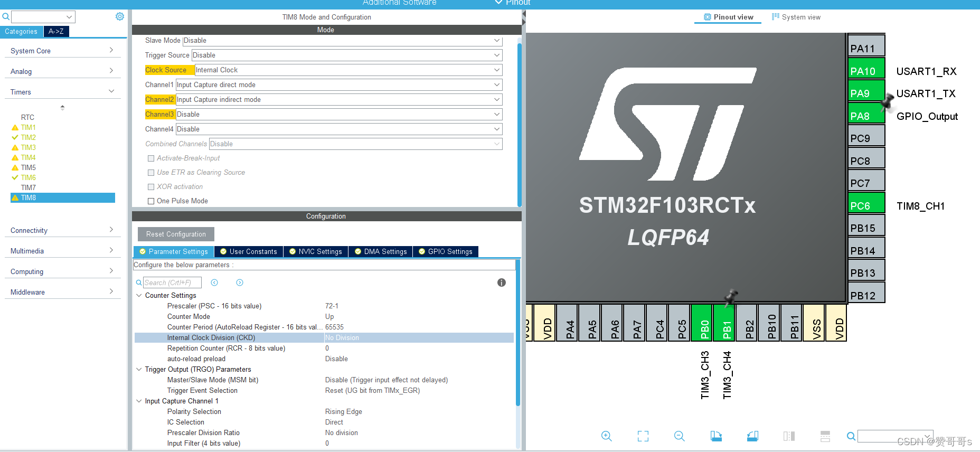
Task: Expand the Connectivity category
Action: 62,230
